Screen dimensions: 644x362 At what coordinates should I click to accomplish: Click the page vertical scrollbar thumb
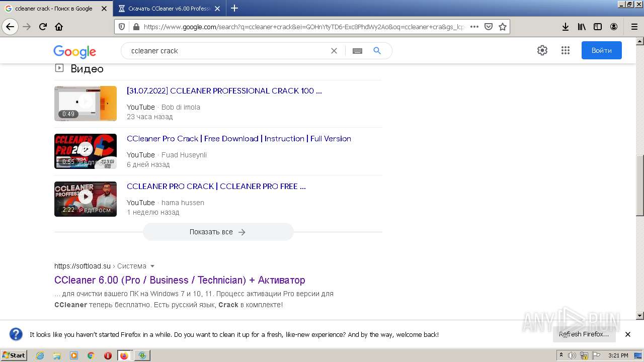[x=639, y=186]
